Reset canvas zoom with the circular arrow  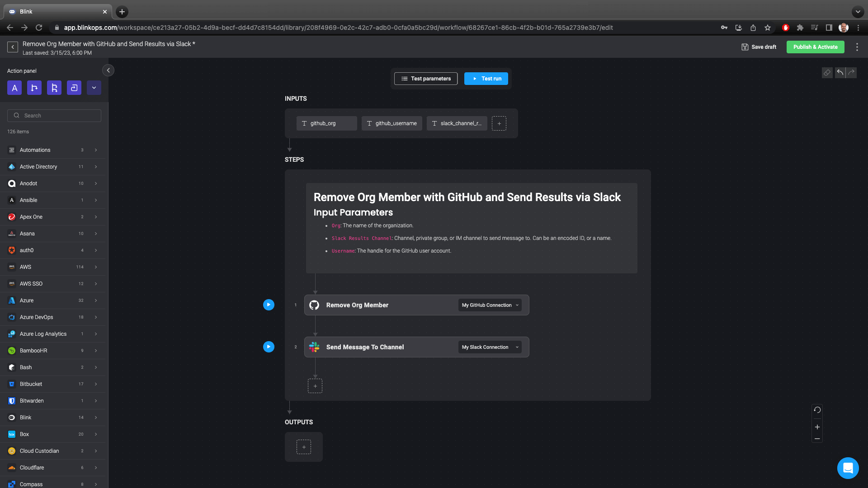(x=817, y=410)
